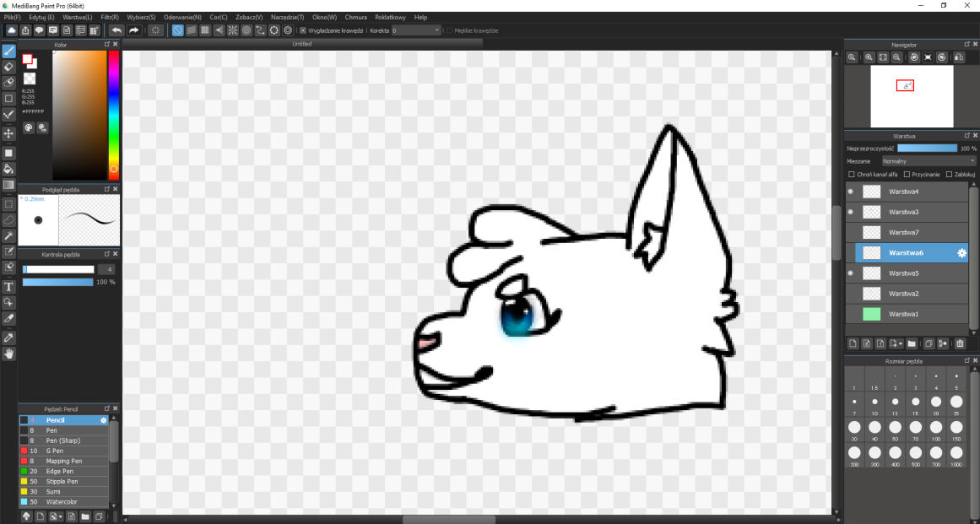This screenshot has height=524, width=980.
Task: Select the Eraser tool
Action: [8, 66]
